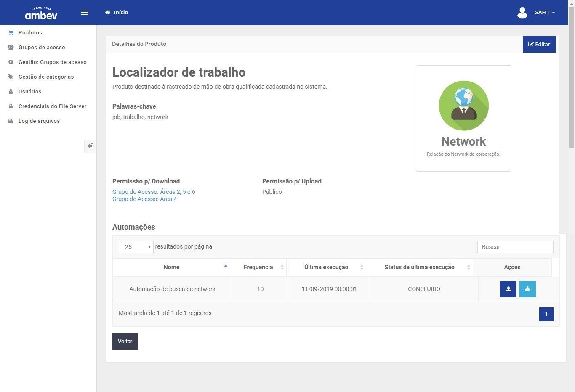Go to Credenciais do File Server
575x392 pixels.
pyautogui.click(x=52, y=106)
